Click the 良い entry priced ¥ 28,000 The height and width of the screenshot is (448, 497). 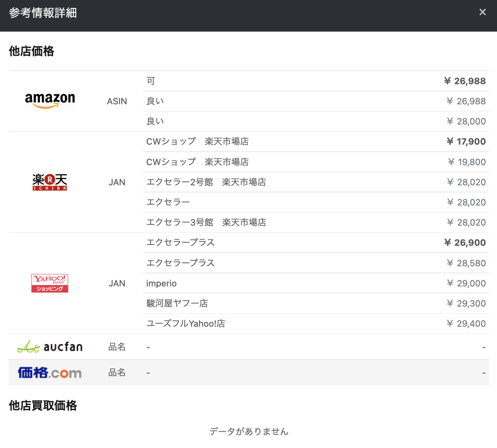coord(155,121)
